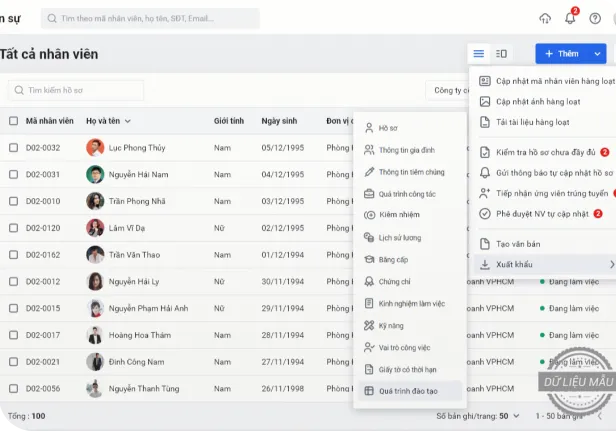Click the cloud upload icon in header
This screenshot has width=616, height=431.
[x=545, y=18]
